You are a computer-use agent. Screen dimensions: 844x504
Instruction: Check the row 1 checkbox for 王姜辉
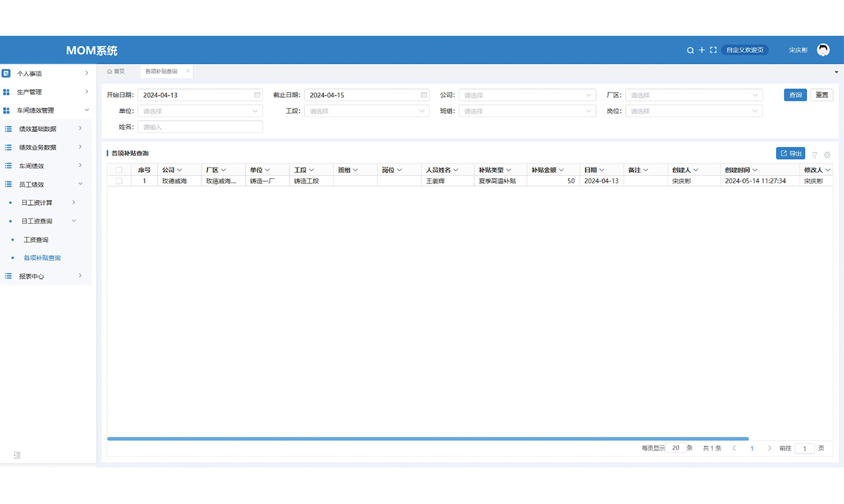click(119, 181)
